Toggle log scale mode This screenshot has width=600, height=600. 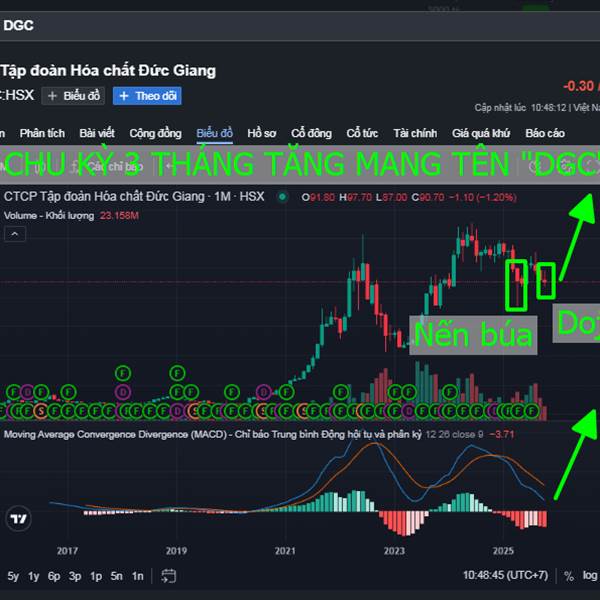590,576
